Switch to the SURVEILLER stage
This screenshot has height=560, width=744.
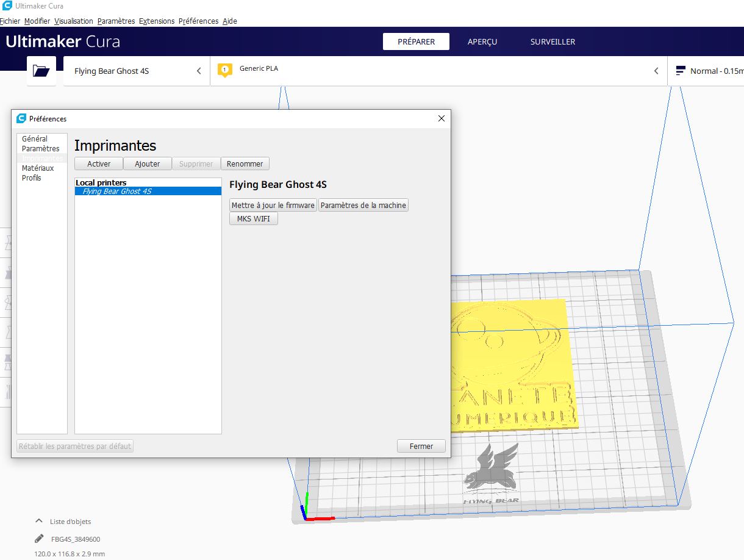(553, 41)
